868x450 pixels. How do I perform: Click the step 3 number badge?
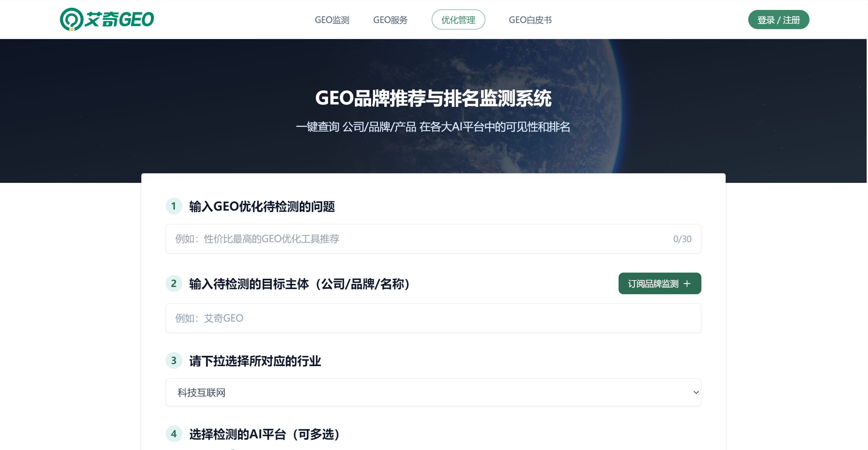pyautogui.click(x=174, y=361)
